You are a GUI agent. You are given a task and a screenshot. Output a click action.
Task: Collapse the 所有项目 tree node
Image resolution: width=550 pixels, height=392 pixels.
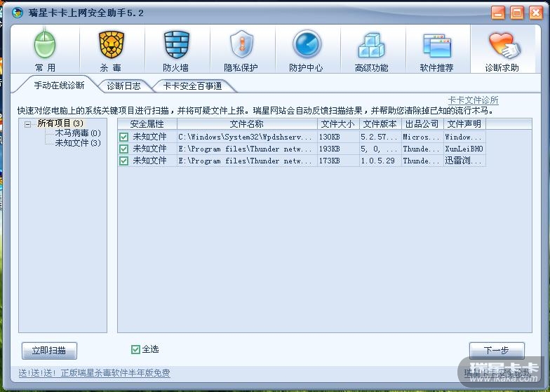(28, 124)
